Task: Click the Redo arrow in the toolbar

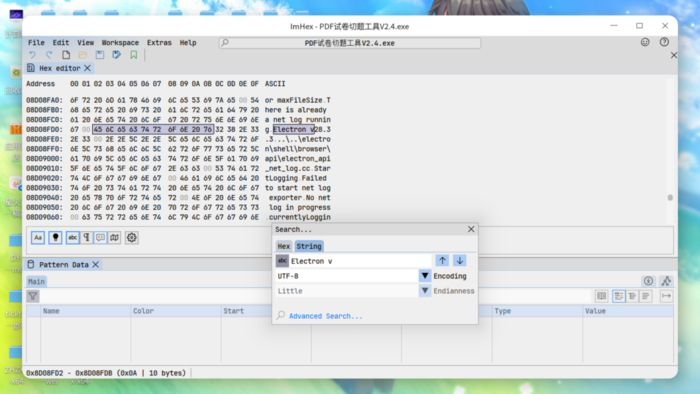Action: pos(49,55)
